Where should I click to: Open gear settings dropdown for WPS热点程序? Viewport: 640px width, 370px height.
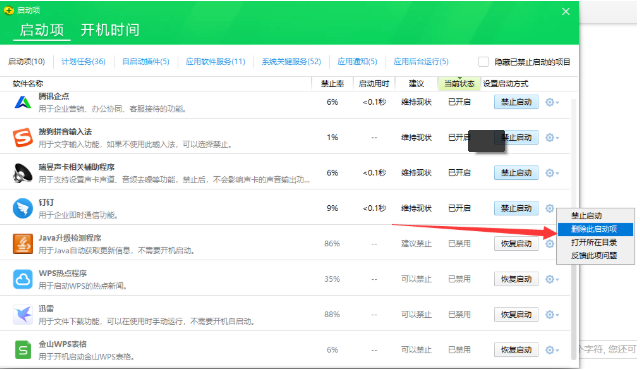coord(552,279)
